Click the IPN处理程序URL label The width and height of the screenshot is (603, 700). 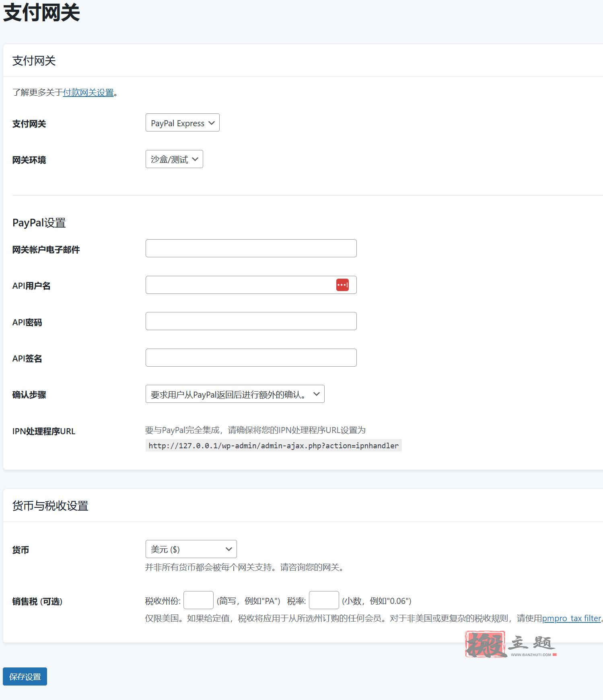coord(43,431)
